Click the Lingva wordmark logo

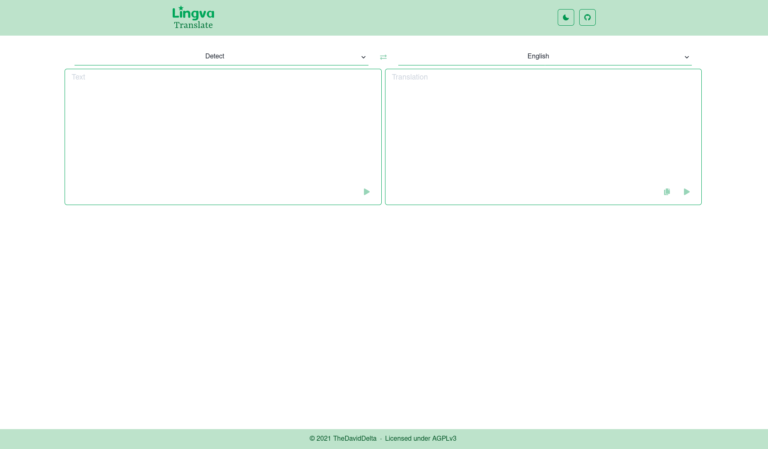pyautogui.click(x=193, y=13)
